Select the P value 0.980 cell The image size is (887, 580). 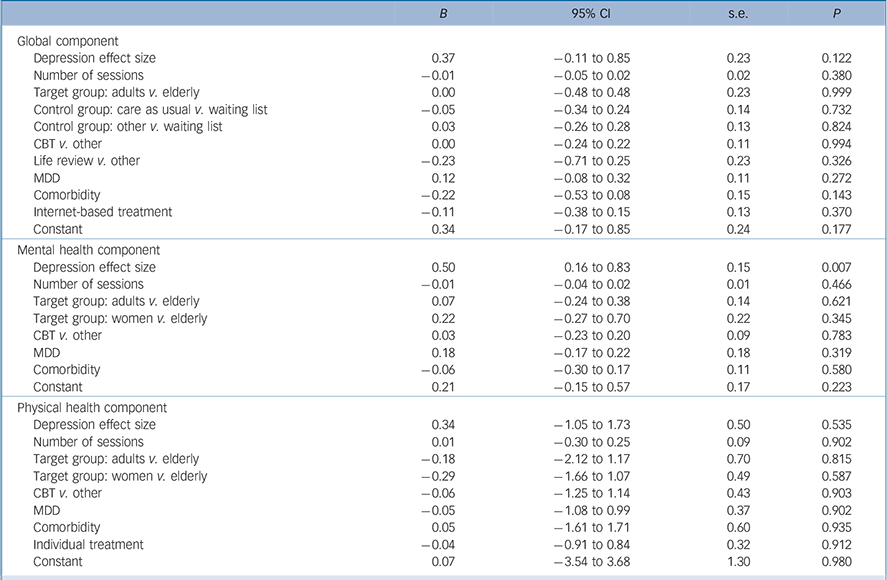point(835,561)
